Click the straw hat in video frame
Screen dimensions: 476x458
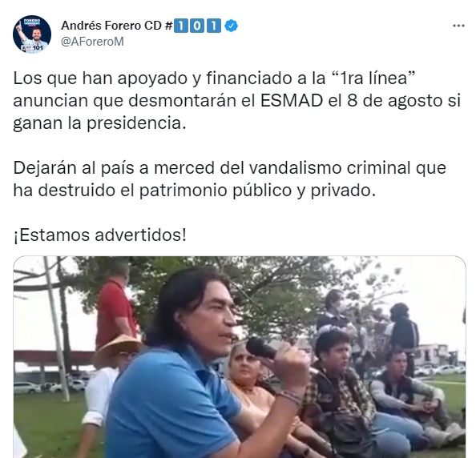(118, 349)
